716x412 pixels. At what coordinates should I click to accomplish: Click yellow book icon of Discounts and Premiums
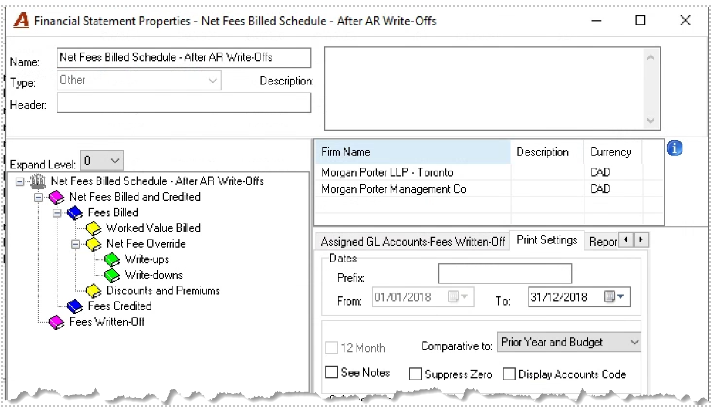click(x=93, y=291)
